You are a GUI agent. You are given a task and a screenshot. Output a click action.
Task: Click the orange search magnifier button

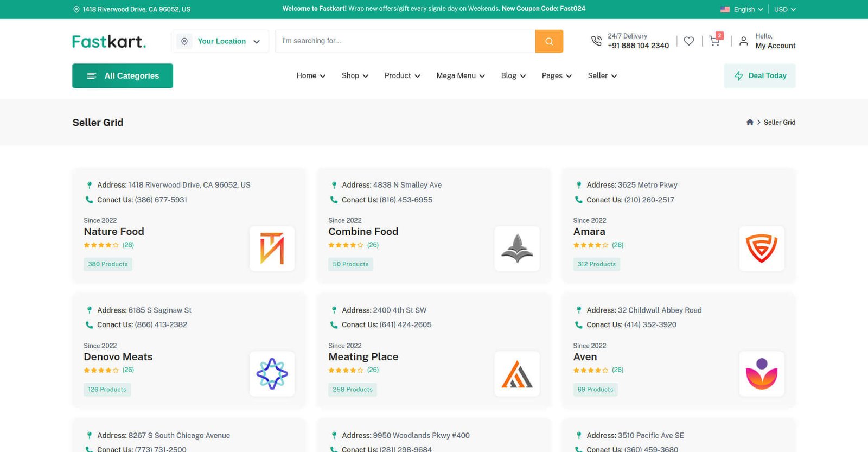click(x=549, y=41)
